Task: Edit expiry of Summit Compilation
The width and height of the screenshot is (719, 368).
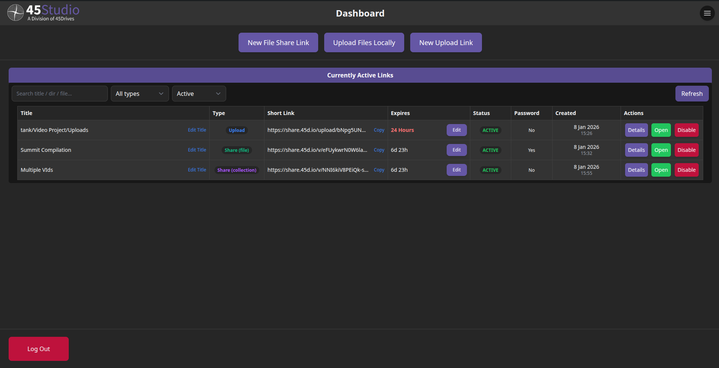Action: point(457,150)
